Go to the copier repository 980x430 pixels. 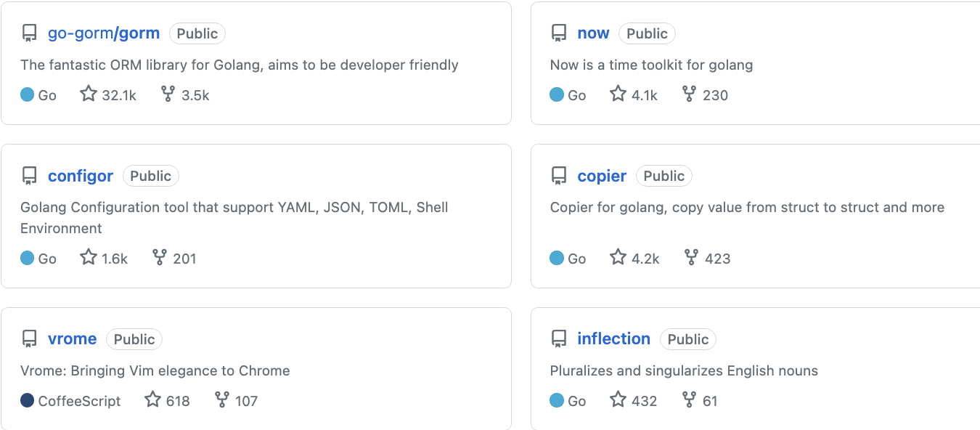pos(602,176)
